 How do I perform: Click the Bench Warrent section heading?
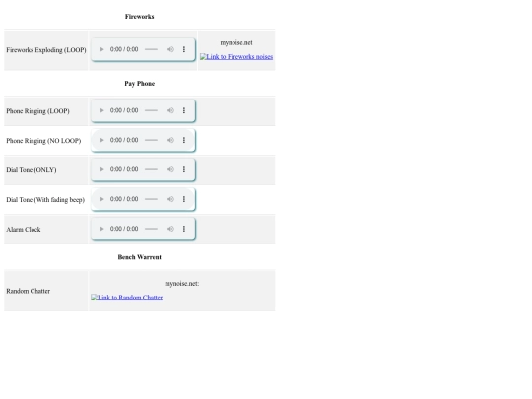click(140, 257)
